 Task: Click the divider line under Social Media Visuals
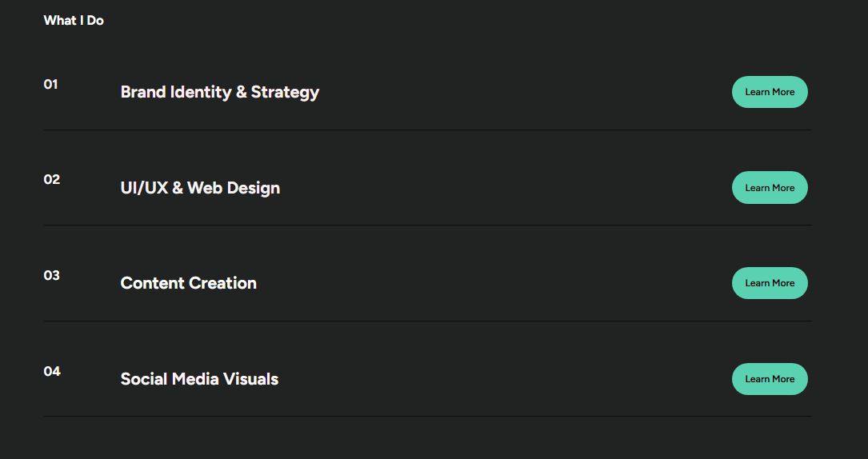(427, 416)
